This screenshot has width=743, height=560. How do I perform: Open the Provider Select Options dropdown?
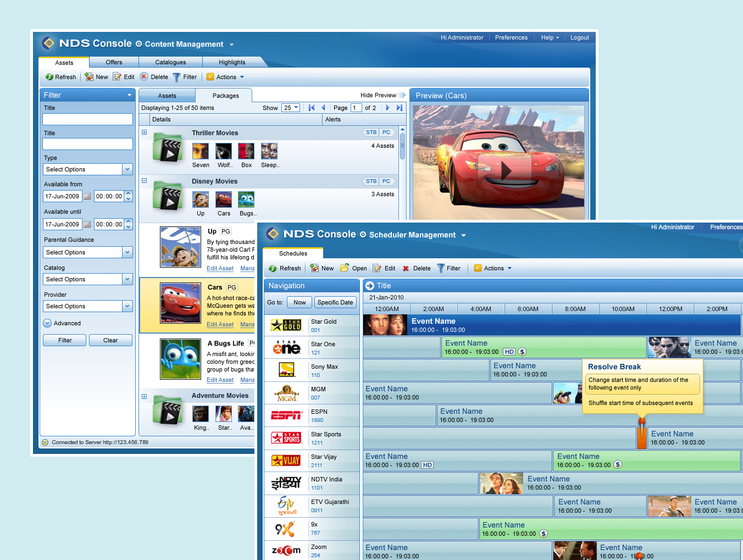coord(87,306)
